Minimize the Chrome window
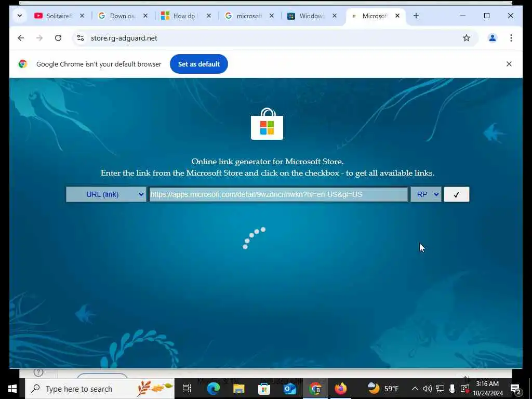Screen dimensions: 532x399 [463, 16]
